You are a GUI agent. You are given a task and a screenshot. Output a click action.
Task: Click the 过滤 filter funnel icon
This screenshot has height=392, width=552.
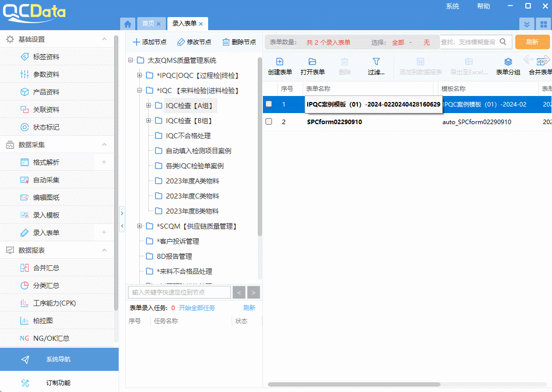pos(376,62)
